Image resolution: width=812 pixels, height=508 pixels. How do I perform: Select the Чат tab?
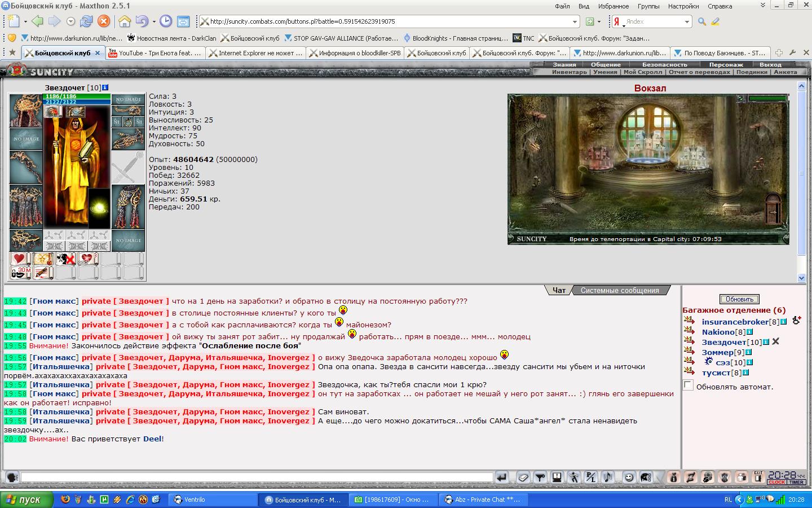point(559,290)
